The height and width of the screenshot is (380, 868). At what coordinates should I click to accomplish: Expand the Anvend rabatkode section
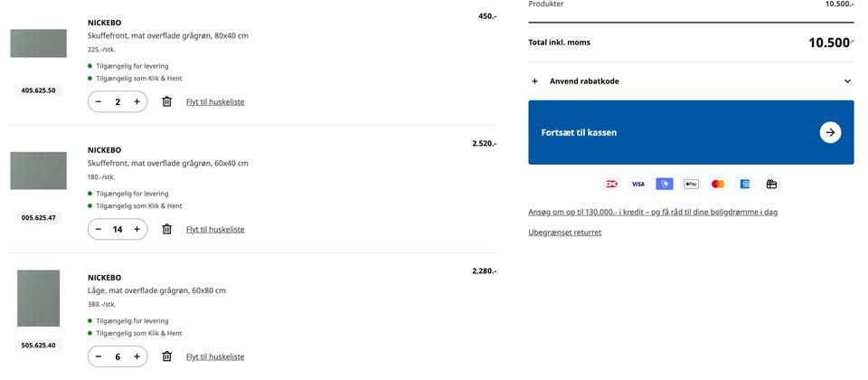[691, 81]
